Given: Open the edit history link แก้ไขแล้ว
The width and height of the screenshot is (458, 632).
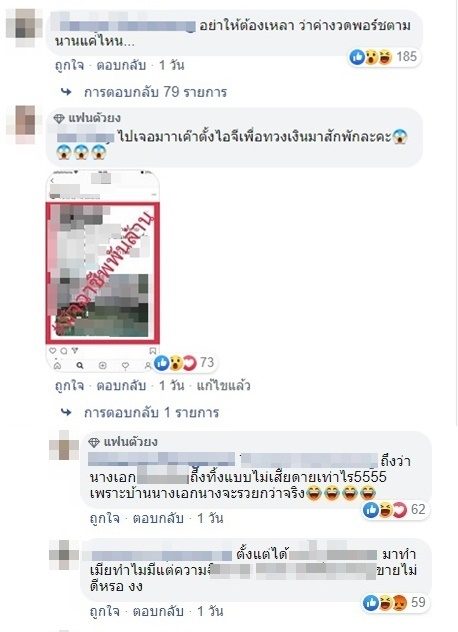Looking at the screenshot, I should (223, 386).
